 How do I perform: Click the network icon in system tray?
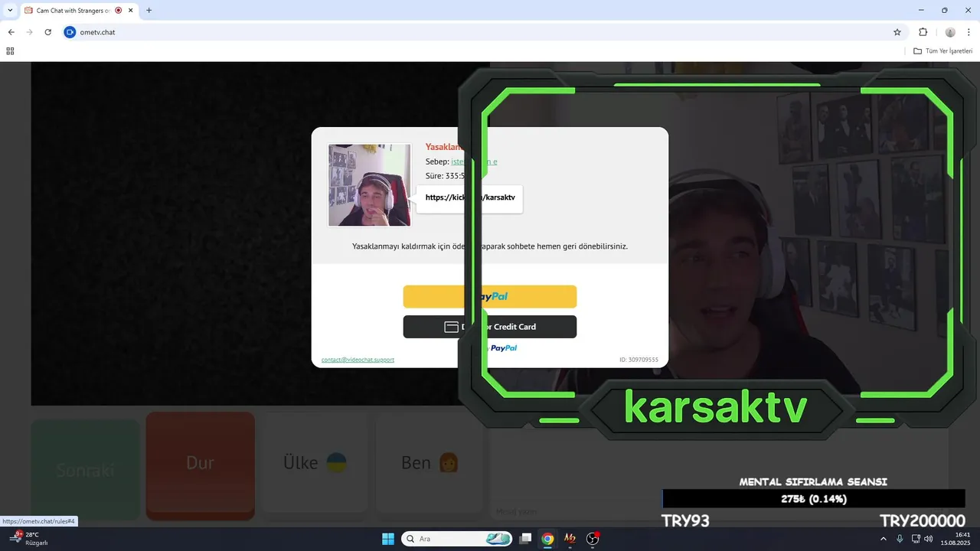[916, 539]
